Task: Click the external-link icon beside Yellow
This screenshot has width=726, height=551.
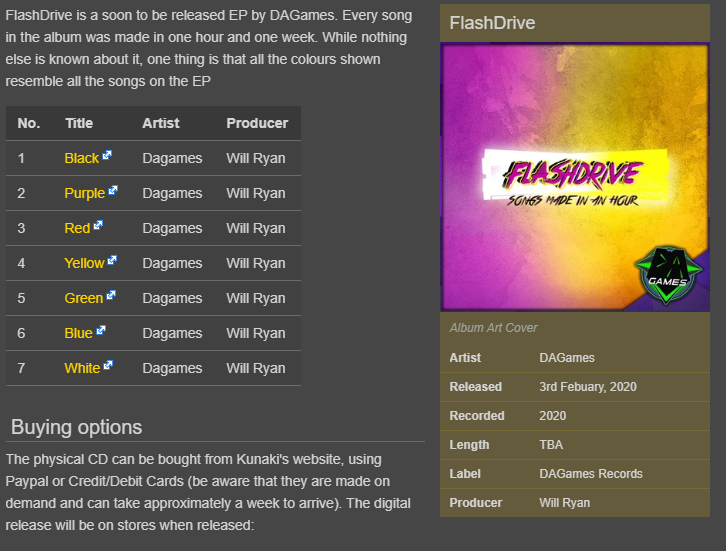Action: [x=112, y=260]
